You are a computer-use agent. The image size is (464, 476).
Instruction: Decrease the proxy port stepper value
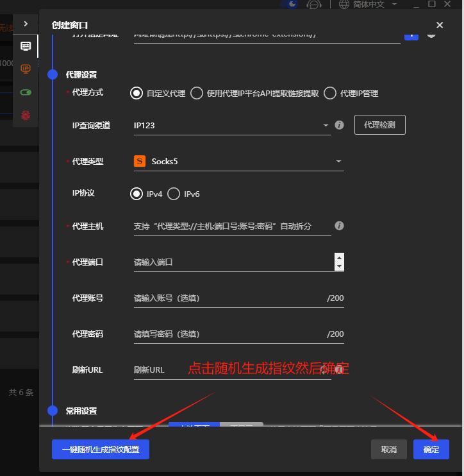tap(339, 266)
